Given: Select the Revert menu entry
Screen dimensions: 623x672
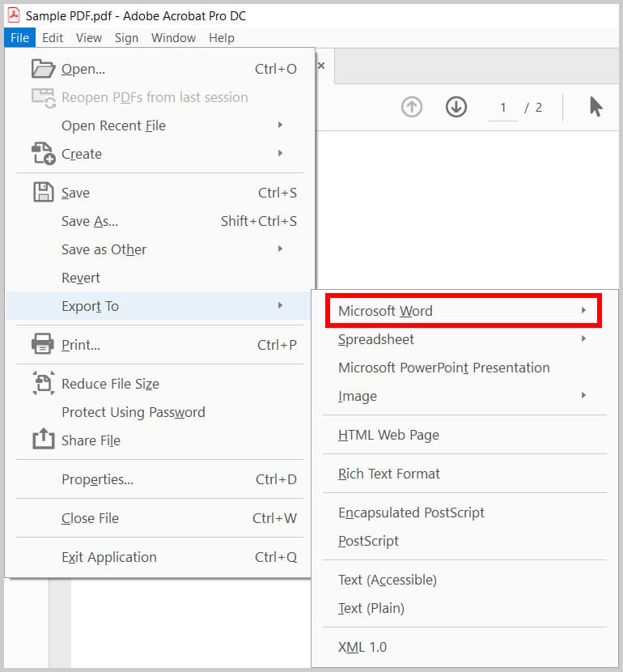Looking at the screenshot, I should [159, 278].
